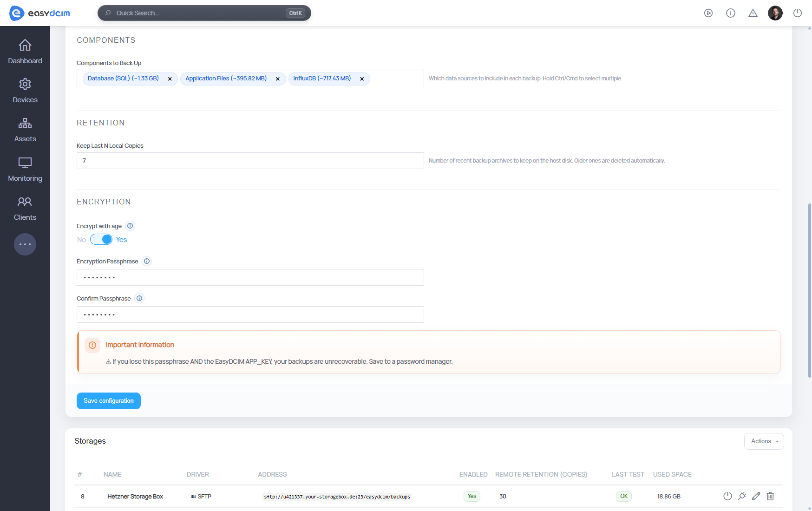Click the Clients sidebar label
The height and width of the screenshot is (511, 812).
pyautogui.click(x=25, y=217)
